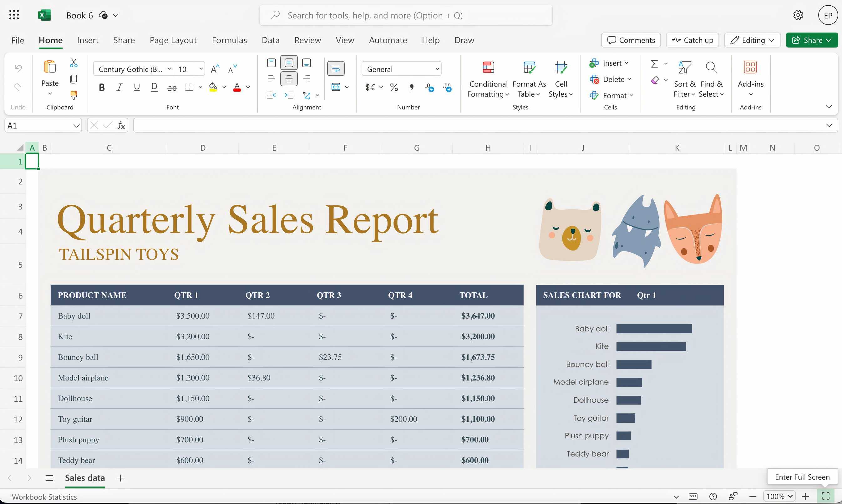Decrease font size with A-down icon
Viewport: 842px width, 504px height.
[x=232, y=69]
